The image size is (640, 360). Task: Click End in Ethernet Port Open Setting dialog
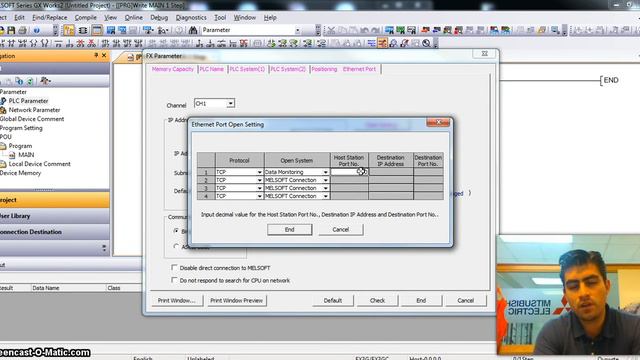click(x=289, y=229)
